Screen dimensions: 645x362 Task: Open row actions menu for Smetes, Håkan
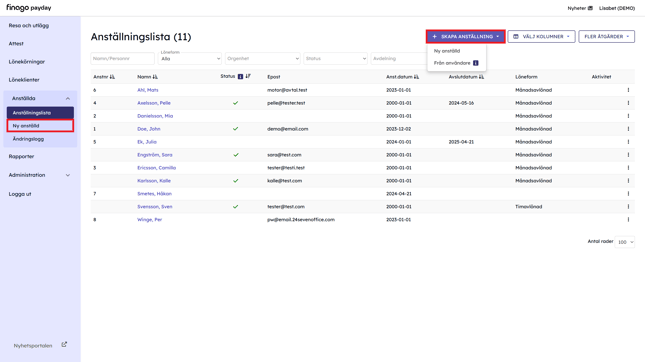click(628, 193)
